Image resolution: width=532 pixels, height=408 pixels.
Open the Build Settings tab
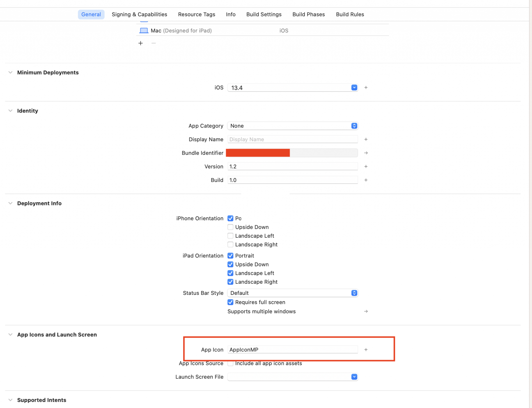click(264, 14)
